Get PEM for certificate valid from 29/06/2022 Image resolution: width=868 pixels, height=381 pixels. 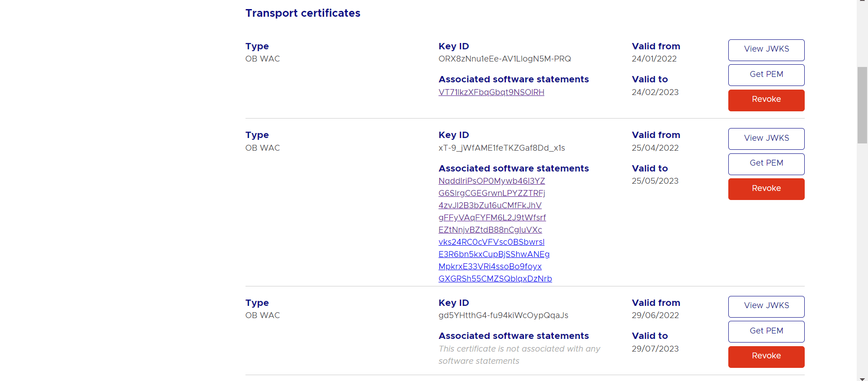[x=766, y=331]
